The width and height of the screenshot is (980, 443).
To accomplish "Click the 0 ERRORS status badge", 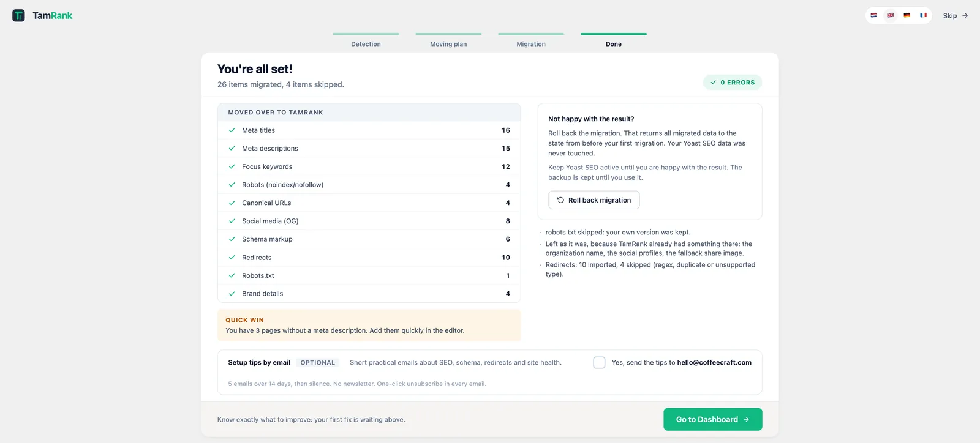I will [x=733, y=82].
